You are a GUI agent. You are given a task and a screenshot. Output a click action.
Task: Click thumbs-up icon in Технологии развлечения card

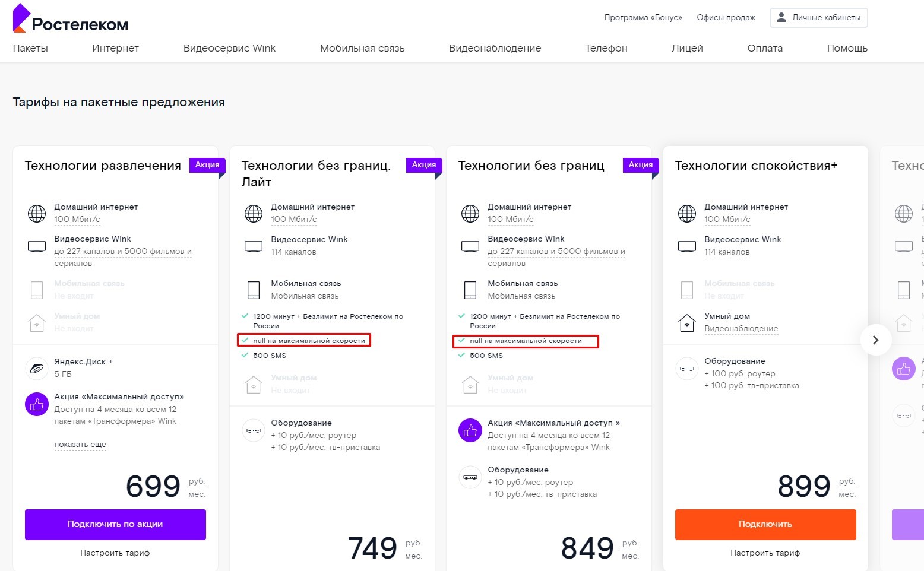37,404
